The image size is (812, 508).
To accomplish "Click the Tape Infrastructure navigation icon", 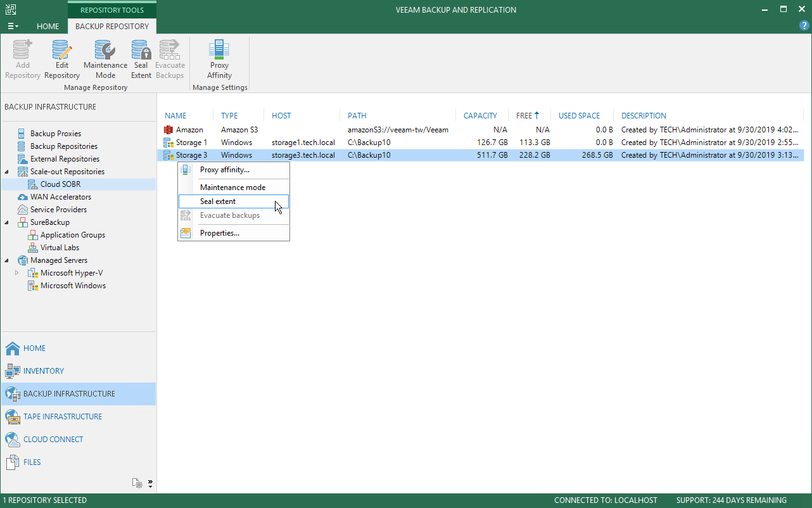I will (13, 417).
